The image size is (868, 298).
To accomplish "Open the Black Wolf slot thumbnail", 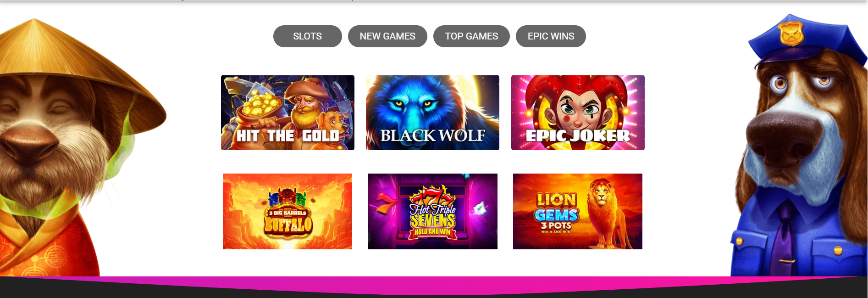I will 432,112.
